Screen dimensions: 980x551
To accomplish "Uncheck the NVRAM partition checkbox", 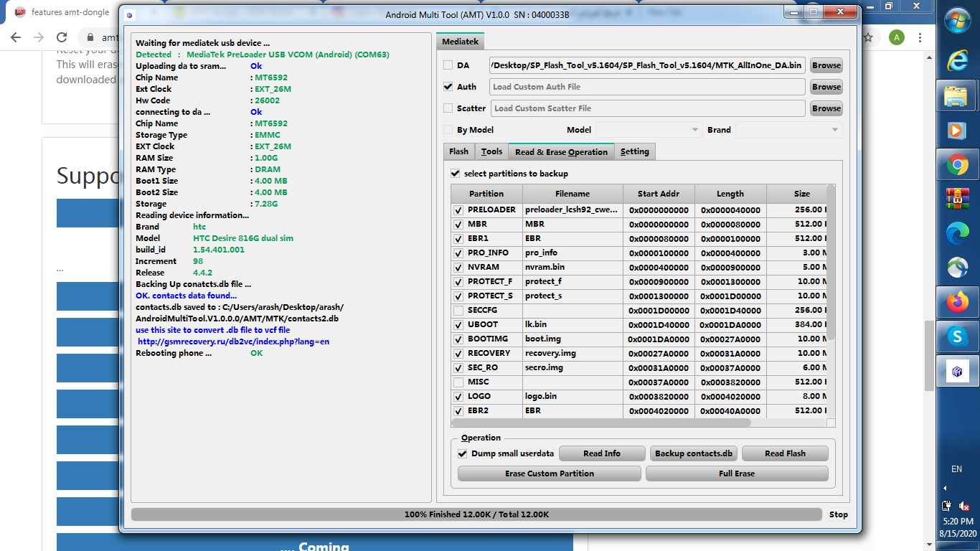I will pyautogui.click(x=458, y=268).
